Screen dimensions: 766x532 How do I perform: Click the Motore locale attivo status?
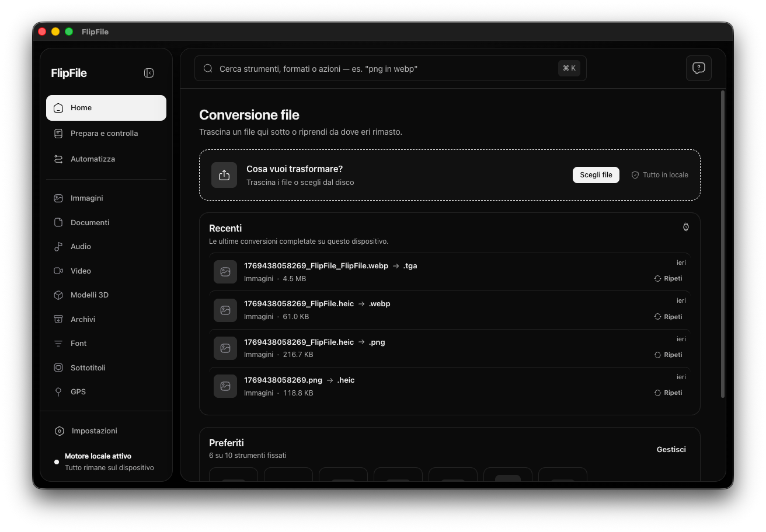point(98,456)
